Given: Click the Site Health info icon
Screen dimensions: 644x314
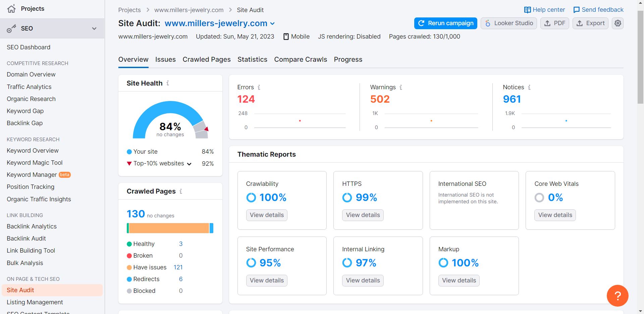Looking at the screenshot, I should coord(168,83).
